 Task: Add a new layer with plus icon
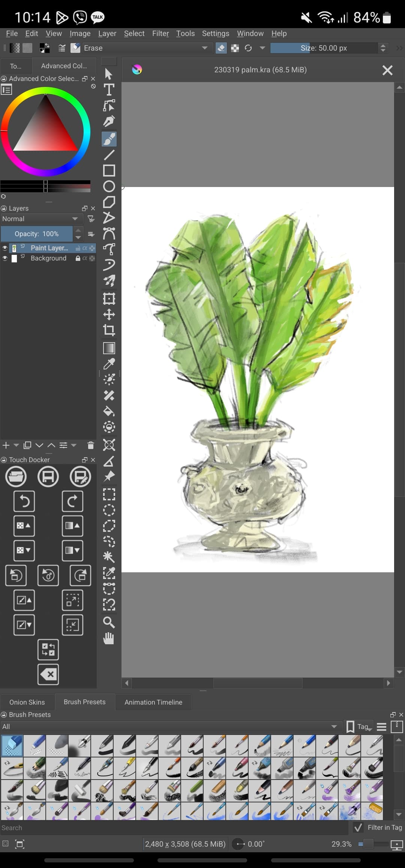6,445
